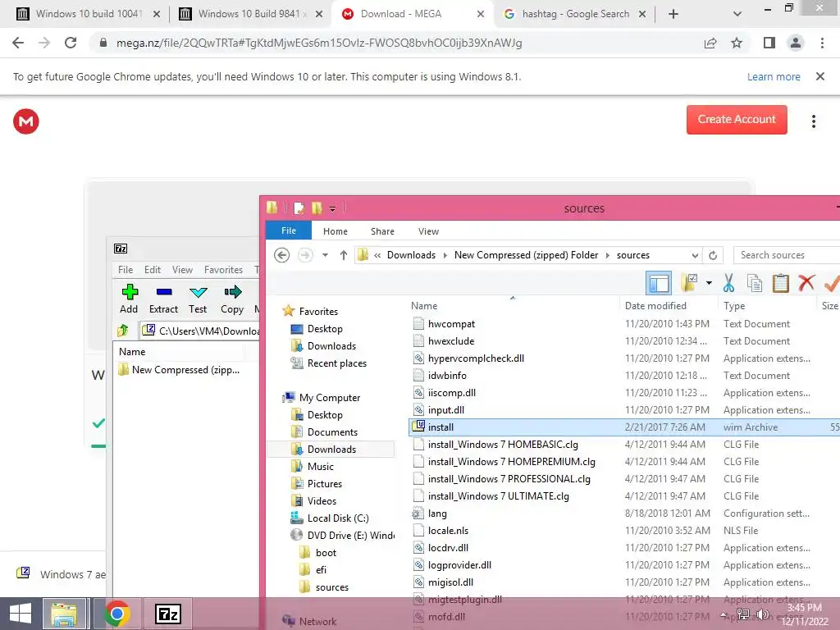Viewport: 840px width, 630px height.
Task: Open Chrome profile avatar
Action: click(796, 43)
